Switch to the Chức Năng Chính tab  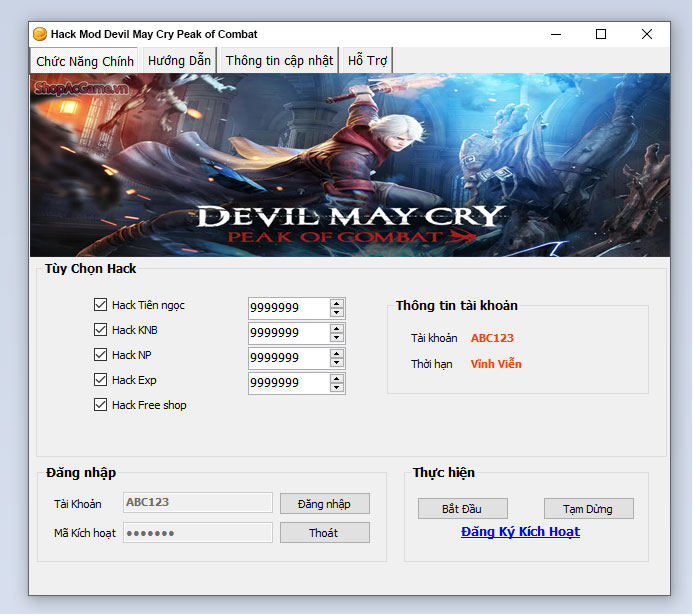(84, 61)
